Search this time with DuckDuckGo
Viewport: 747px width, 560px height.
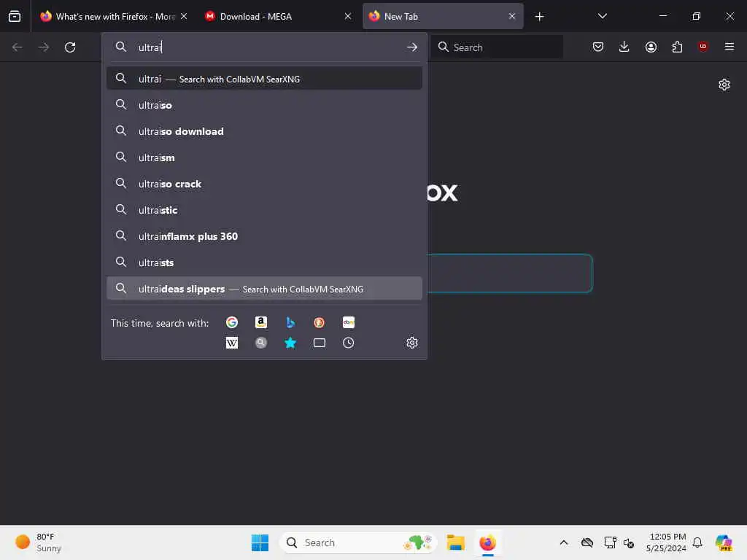tap(320, 322)
